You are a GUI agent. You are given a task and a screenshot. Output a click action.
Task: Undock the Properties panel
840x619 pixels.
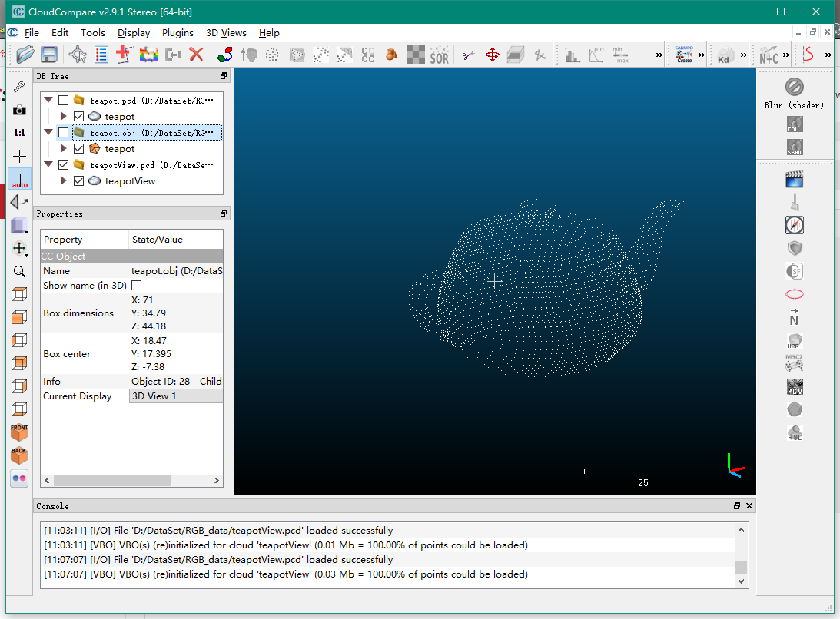click(224, 213)
